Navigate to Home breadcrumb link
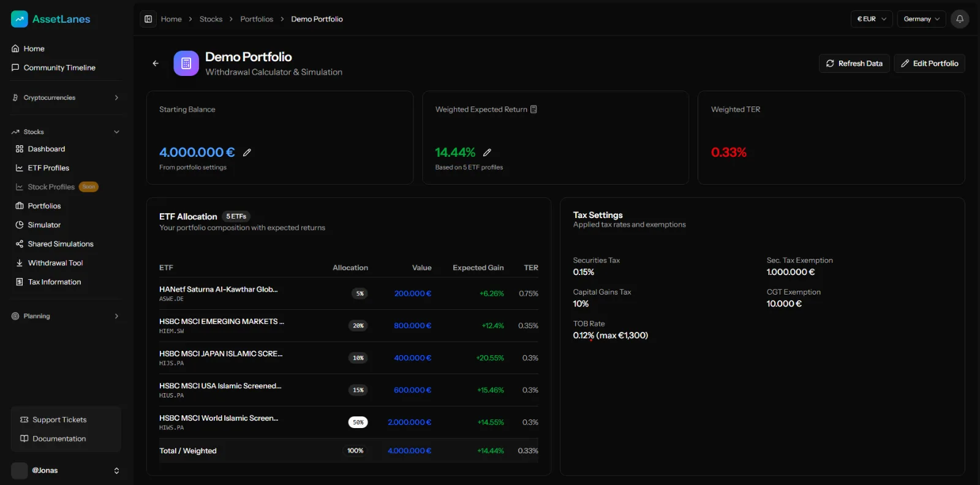Viewport: 980px width, 485px height. point(171,19)
